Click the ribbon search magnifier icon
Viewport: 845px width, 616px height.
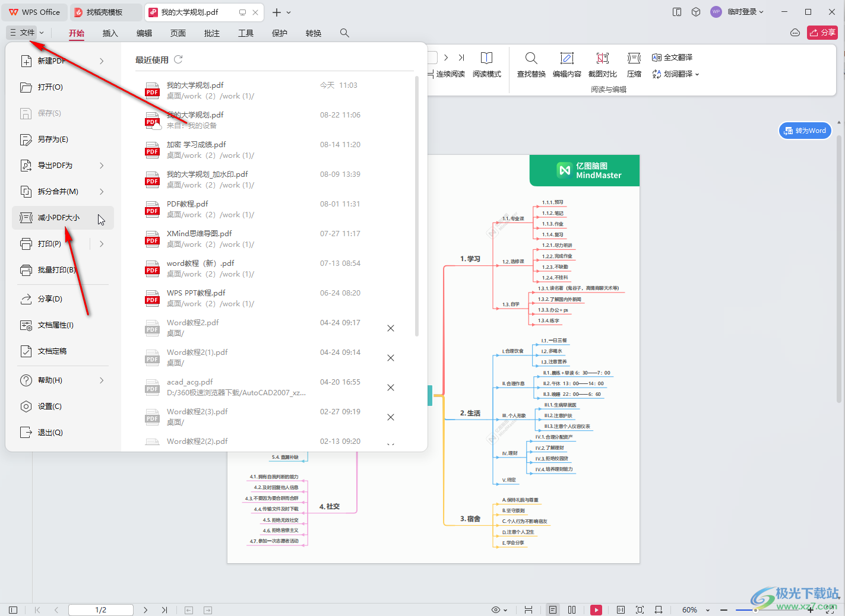pos(344,33)
